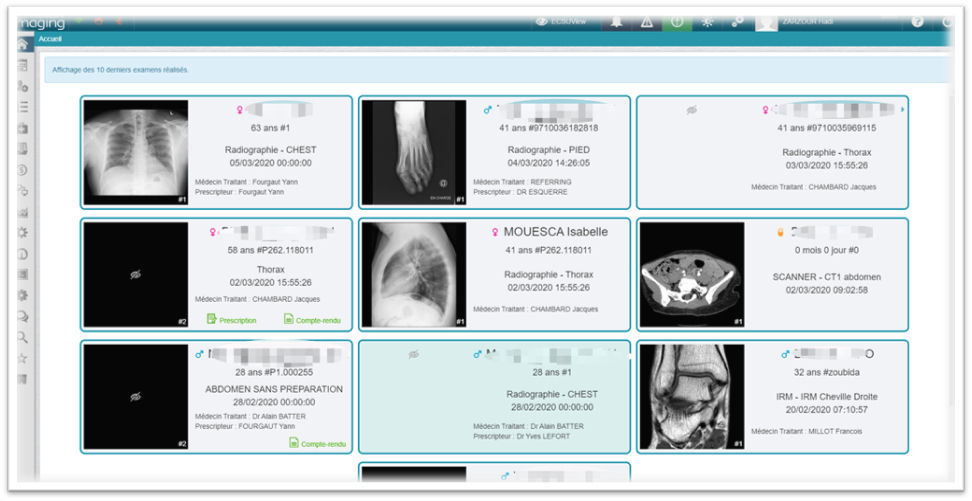Click the crossed-eye icon in highlighted CHEST card
The image size is (972, 501).
tap(414, 354)
